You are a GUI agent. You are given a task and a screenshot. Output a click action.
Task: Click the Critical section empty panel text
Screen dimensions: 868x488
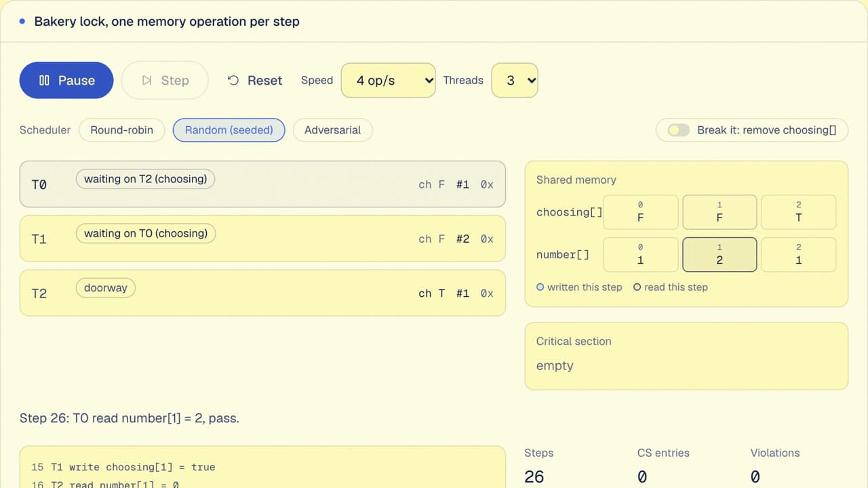(x=555, y=366)
